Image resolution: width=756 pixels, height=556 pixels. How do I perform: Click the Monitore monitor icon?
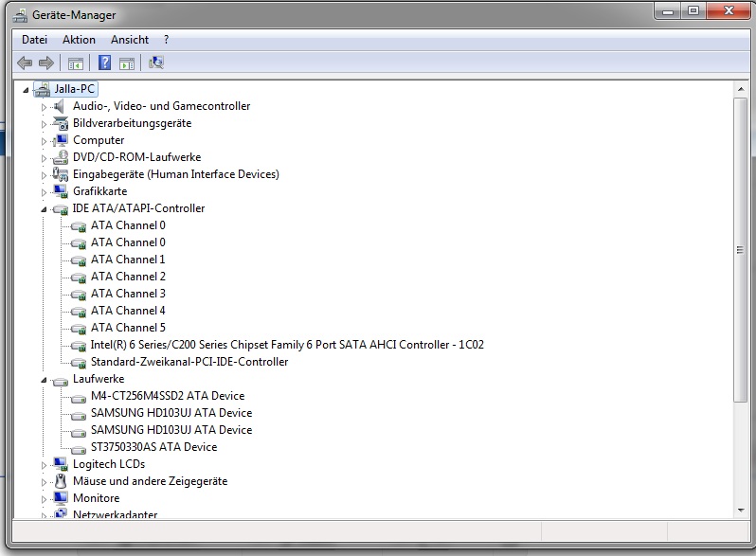click(x=61, y=497)
